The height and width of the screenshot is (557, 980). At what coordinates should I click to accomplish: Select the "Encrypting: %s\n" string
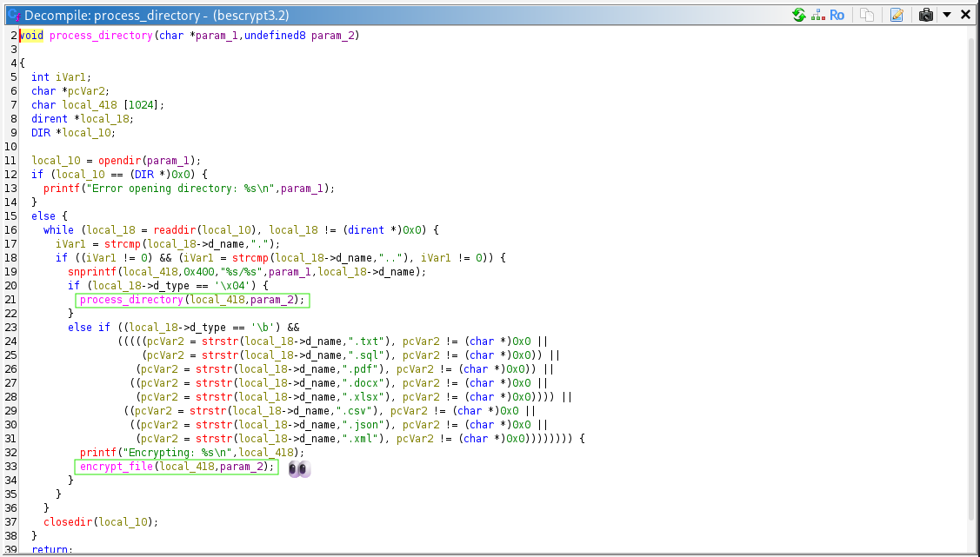pyautogui.click(x=177, y=453)
